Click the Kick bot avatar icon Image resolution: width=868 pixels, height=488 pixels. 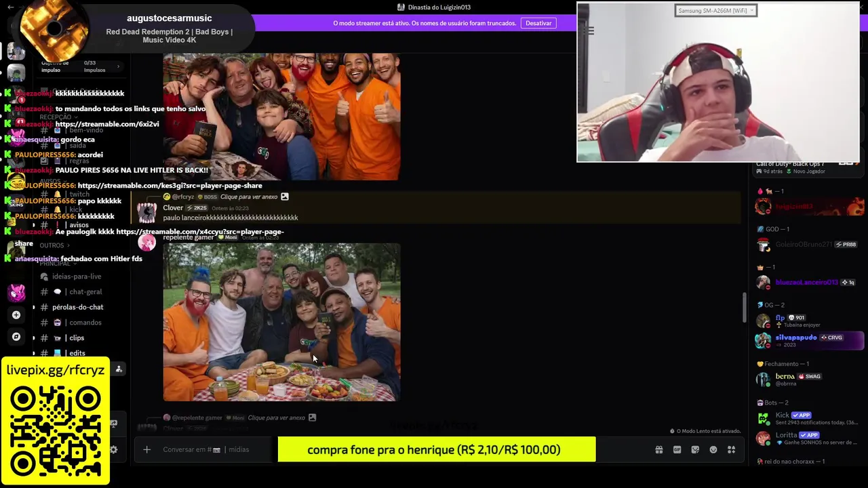(x=764, y=418)
